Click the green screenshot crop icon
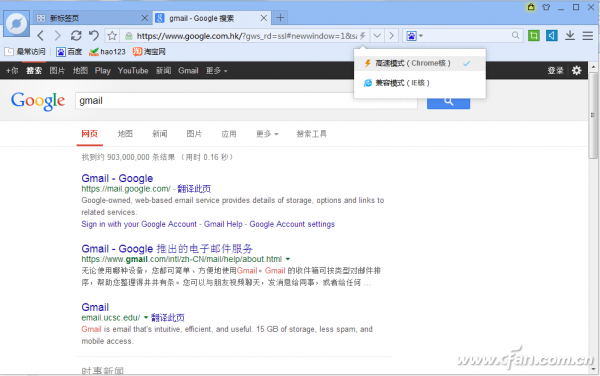This screenshot has height=376, width=600. point(534,36)
